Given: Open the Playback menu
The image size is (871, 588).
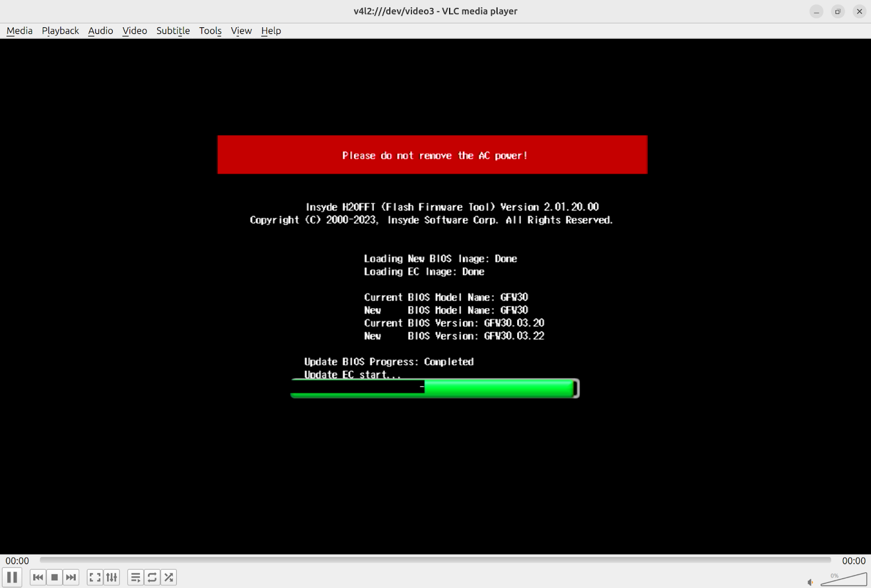Looking at the screenshot, I should 60,30.
